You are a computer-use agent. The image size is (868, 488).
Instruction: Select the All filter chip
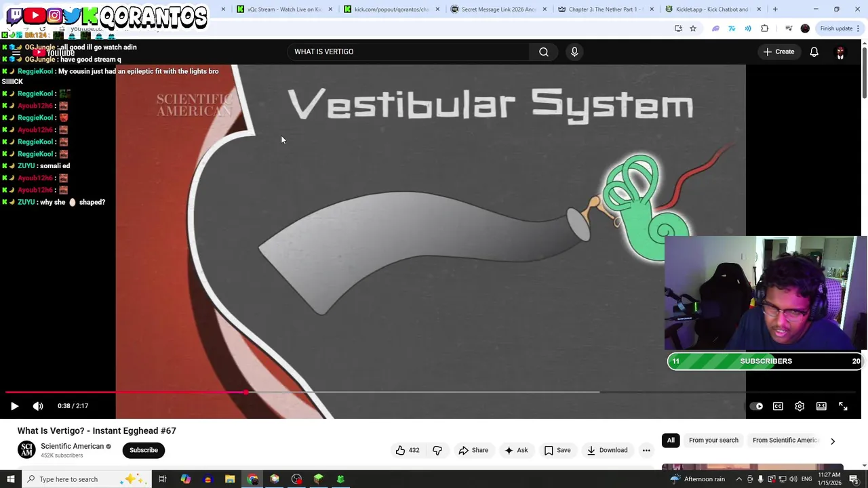(x=671, y=441)
